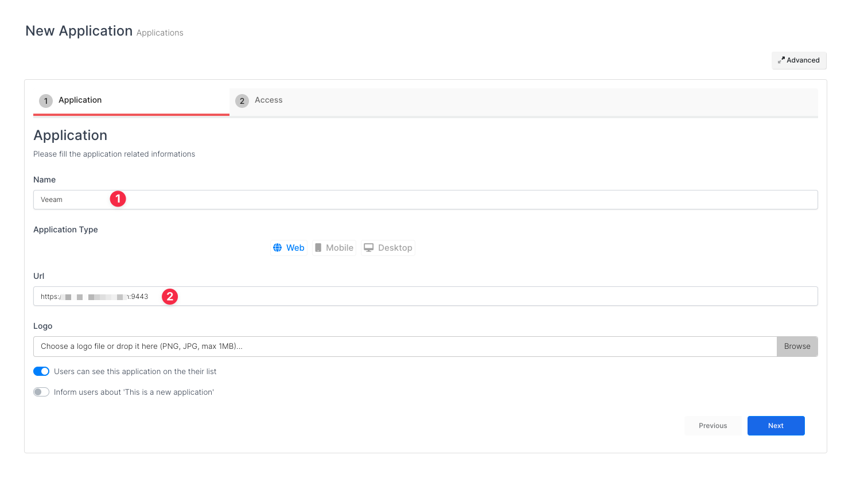The image size is (868, 486).
Task: Click the globe icon for Web type
Action: (x=277, y=248)
